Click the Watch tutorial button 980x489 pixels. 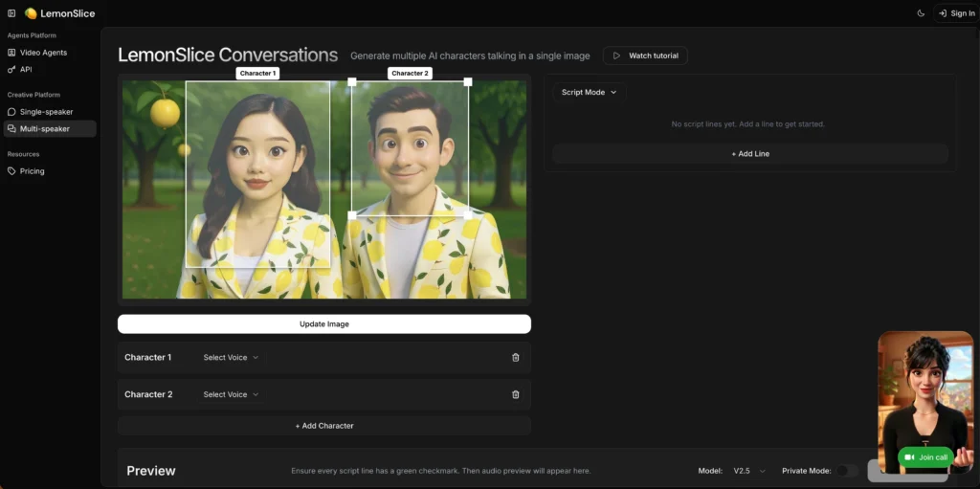(x=645, y=56)
